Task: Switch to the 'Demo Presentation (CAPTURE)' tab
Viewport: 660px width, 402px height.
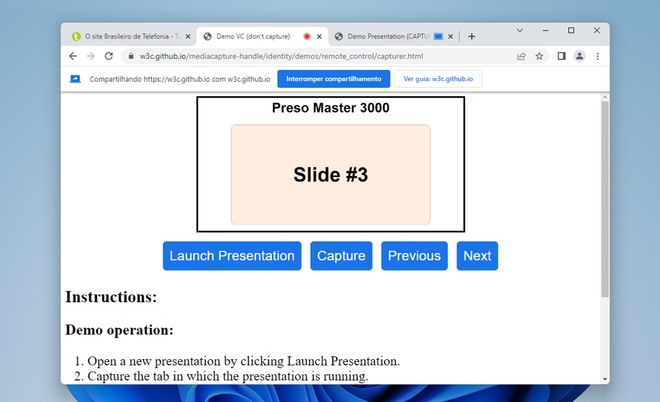Action: pyautogui.click(x=393, y=37)
